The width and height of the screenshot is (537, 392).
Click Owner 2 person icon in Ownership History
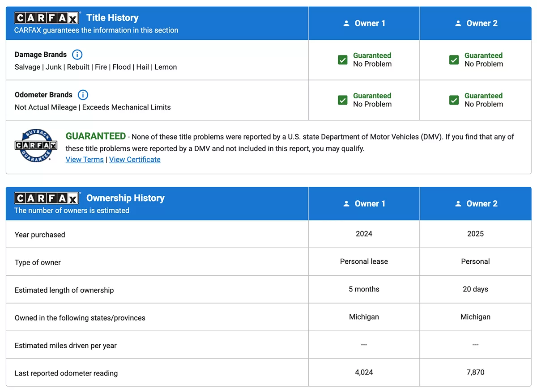pos(458,203)
